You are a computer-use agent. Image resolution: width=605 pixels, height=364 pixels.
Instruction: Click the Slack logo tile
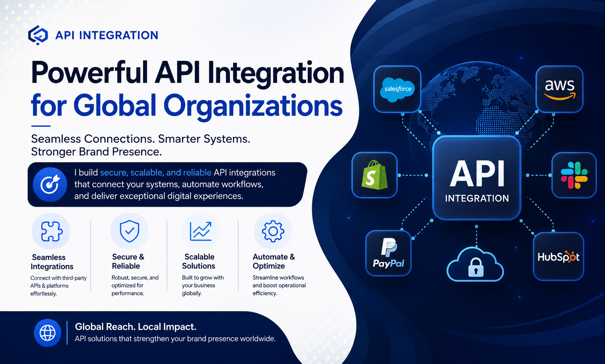[x=574, y=175]
